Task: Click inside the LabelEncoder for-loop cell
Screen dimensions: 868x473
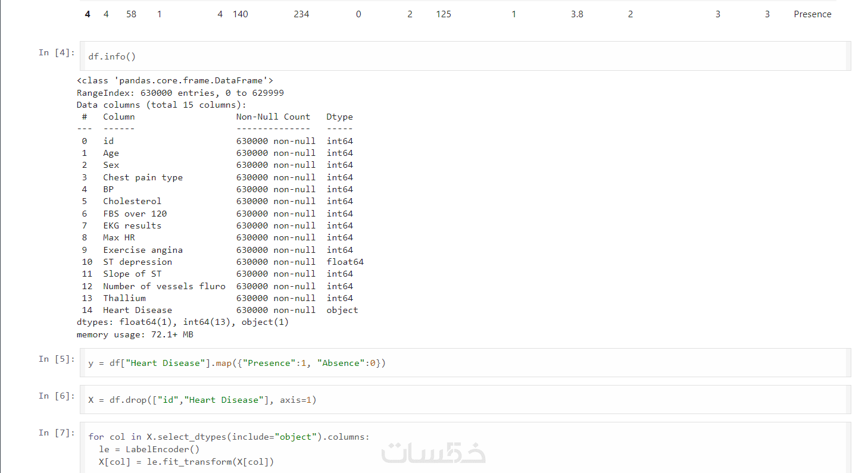Action: 465,448
